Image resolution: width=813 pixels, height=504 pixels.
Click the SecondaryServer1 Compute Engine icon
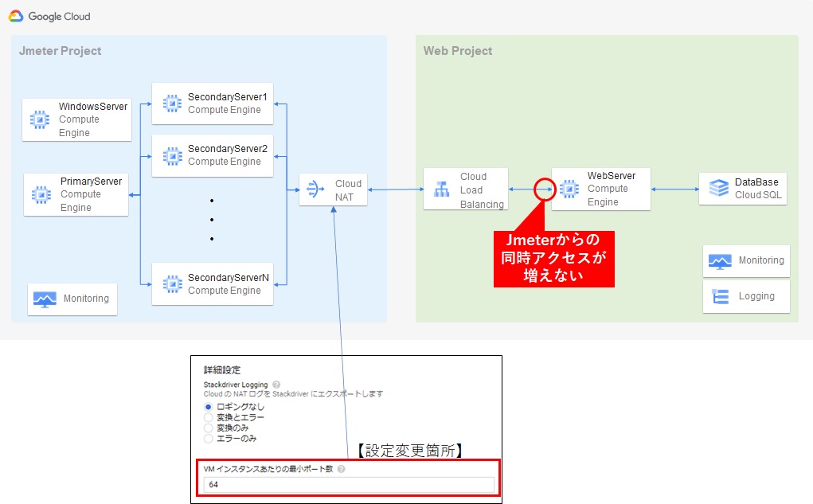point(172,104)
